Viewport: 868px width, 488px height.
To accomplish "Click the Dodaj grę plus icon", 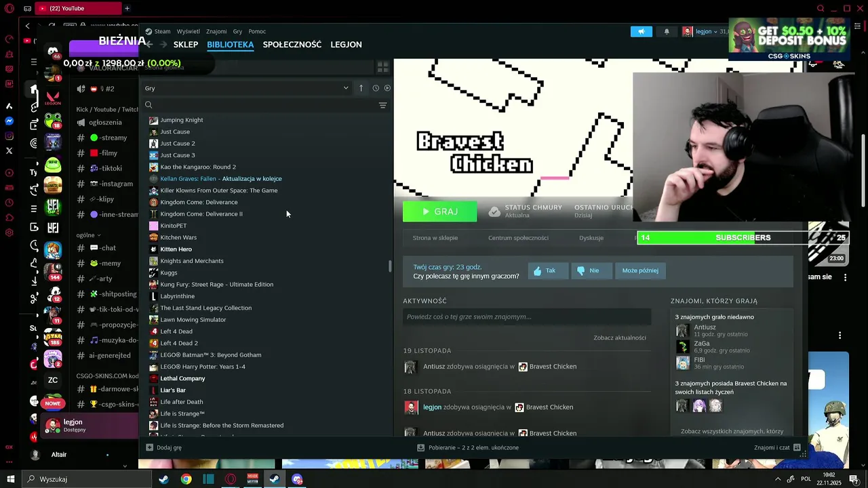I will click(x=150, y=447).
